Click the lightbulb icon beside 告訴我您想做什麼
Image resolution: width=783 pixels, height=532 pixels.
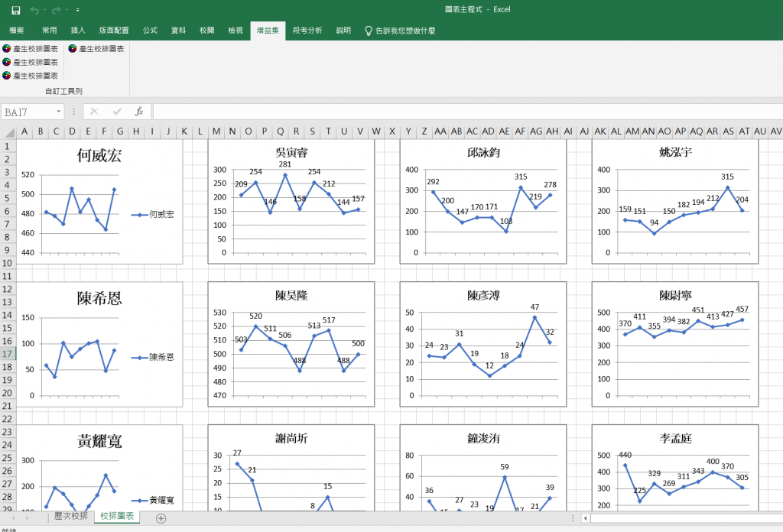pos(369,31)
